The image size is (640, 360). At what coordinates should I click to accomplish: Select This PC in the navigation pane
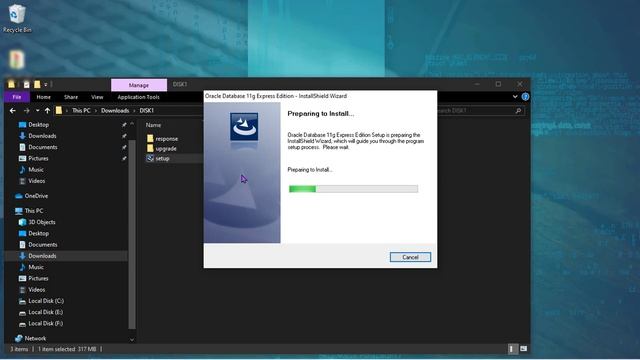(x=33, y=211)
